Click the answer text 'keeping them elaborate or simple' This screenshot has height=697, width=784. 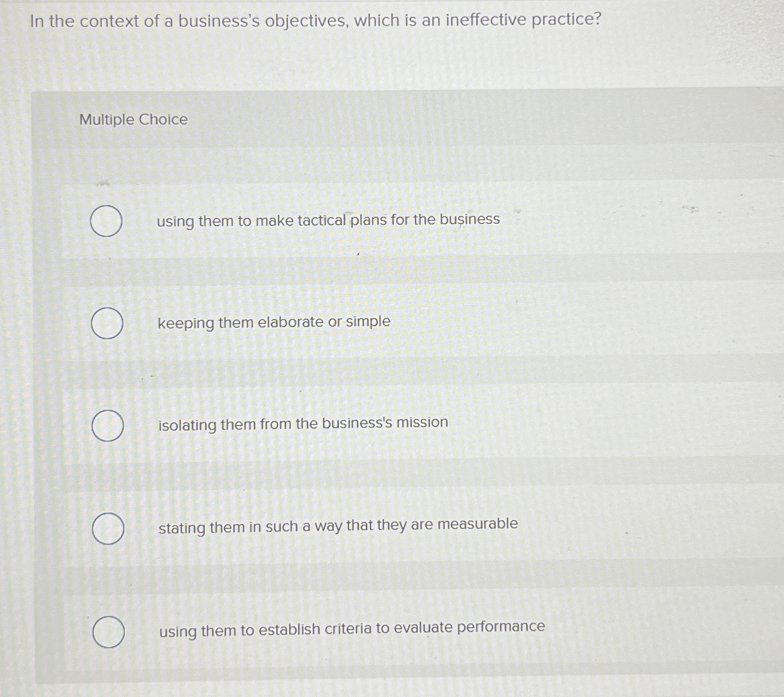(x=274, y=322)
